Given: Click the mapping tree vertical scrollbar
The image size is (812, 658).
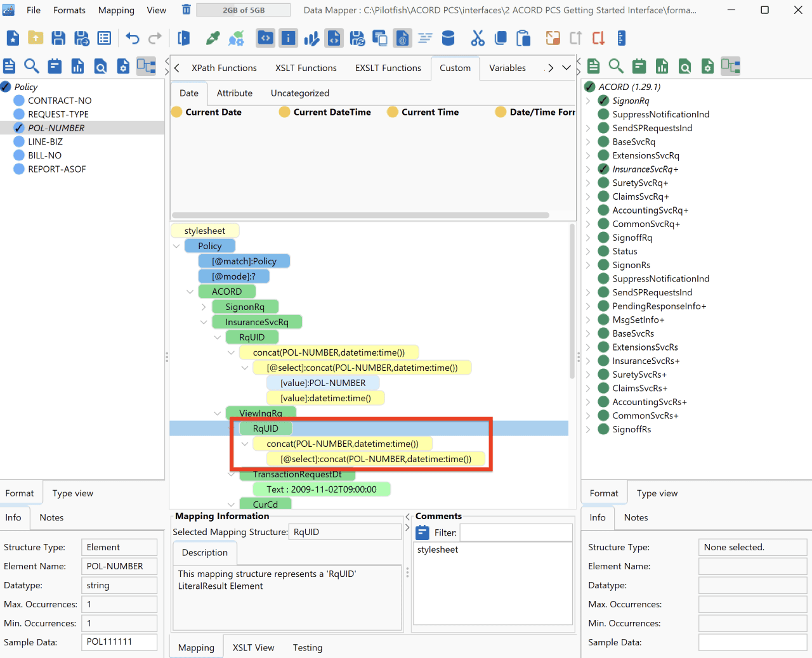Looking at the screenshot, I should pyautogui.click(x=572, y=301).
